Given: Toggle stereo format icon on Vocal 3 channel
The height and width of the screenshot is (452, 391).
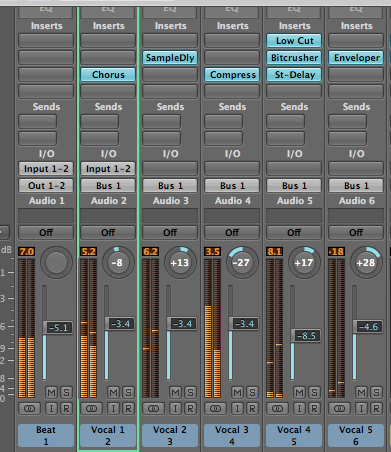Looking at the screenshot, I should coord(215,408).
